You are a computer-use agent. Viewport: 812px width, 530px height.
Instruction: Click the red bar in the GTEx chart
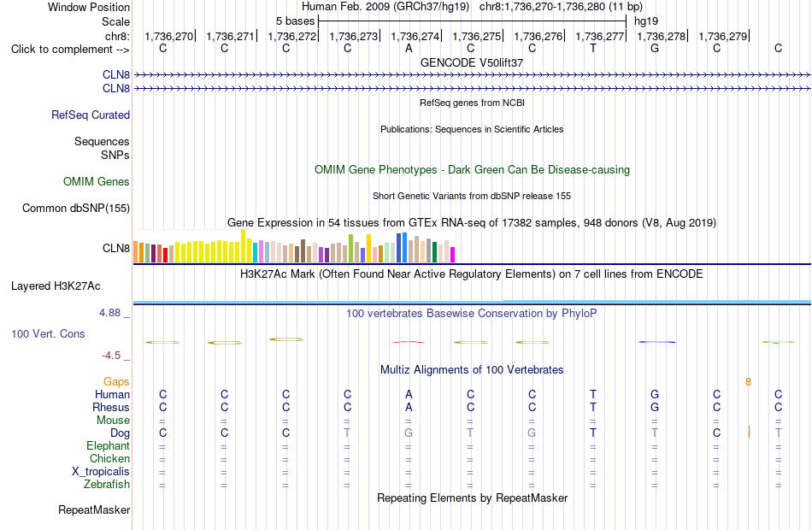tap(165, 255)
